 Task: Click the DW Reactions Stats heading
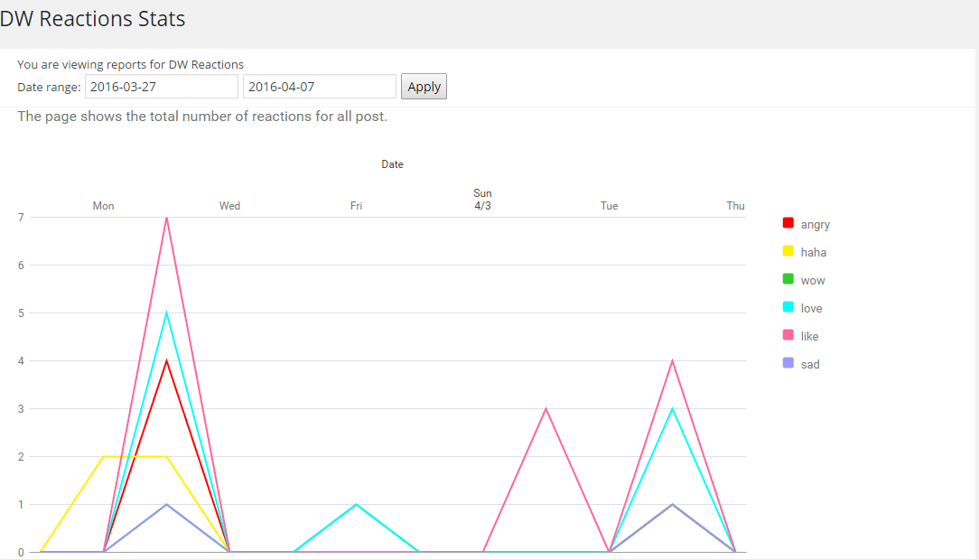(93, 18)
